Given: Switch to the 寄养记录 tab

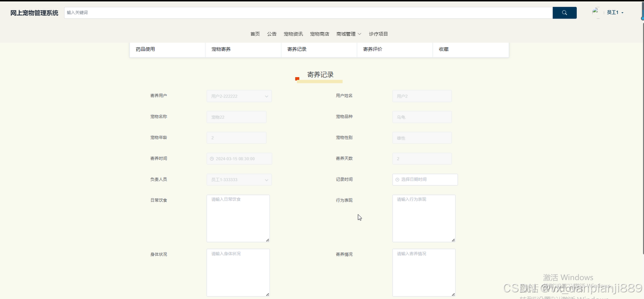Looking at the screenshot, I should tap(319, 49).
